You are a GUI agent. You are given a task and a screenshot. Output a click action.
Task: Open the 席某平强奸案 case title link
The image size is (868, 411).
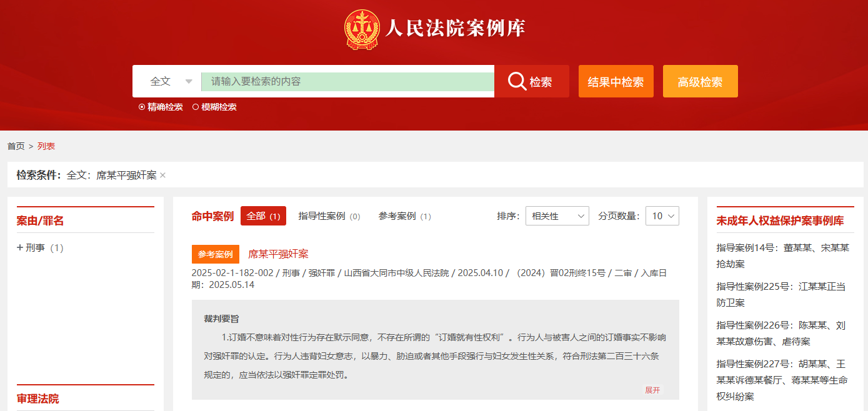(278, 254)
